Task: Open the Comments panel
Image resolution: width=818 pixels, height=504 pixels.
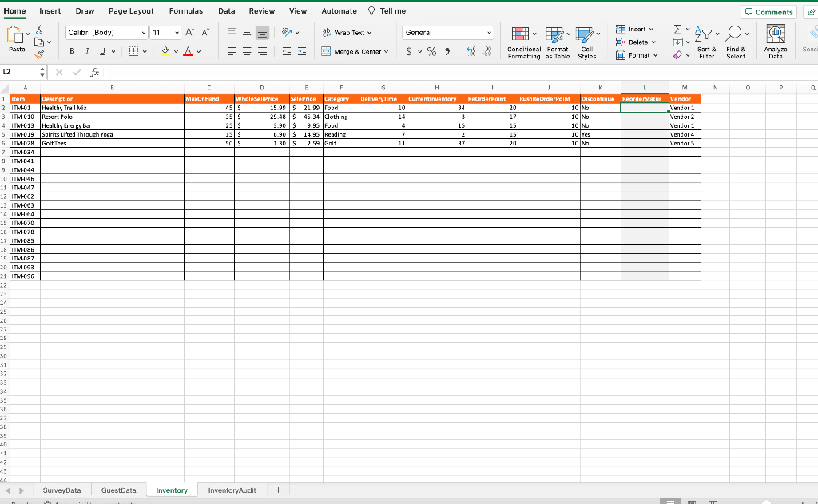Action: point(768,11)
